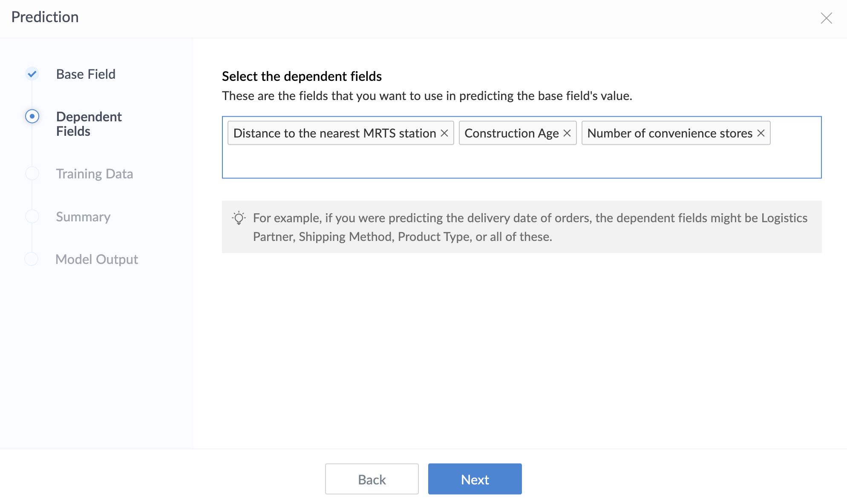This screenshot has width=847, height=504.
Task: Close the Prediction dialog
Action: (x=826, y=18)
